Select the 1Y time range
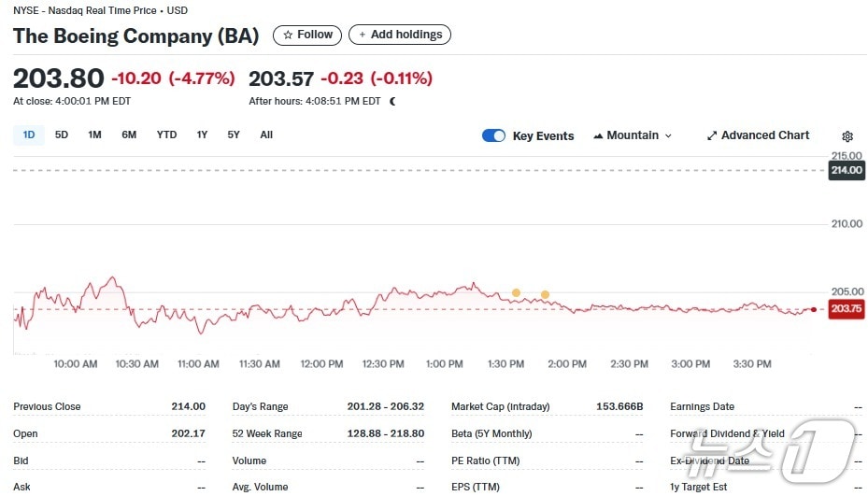 [202, 135]
